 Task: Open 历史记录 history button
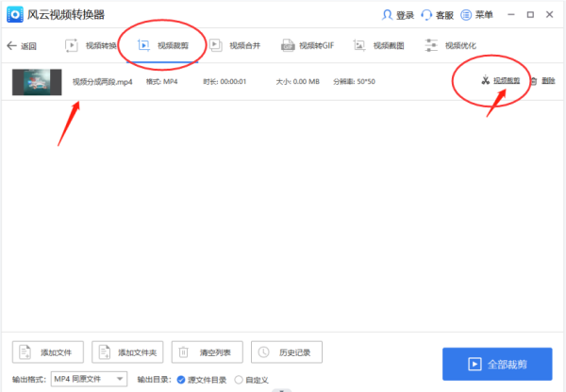pyautogui.click(x=287, y=352)
